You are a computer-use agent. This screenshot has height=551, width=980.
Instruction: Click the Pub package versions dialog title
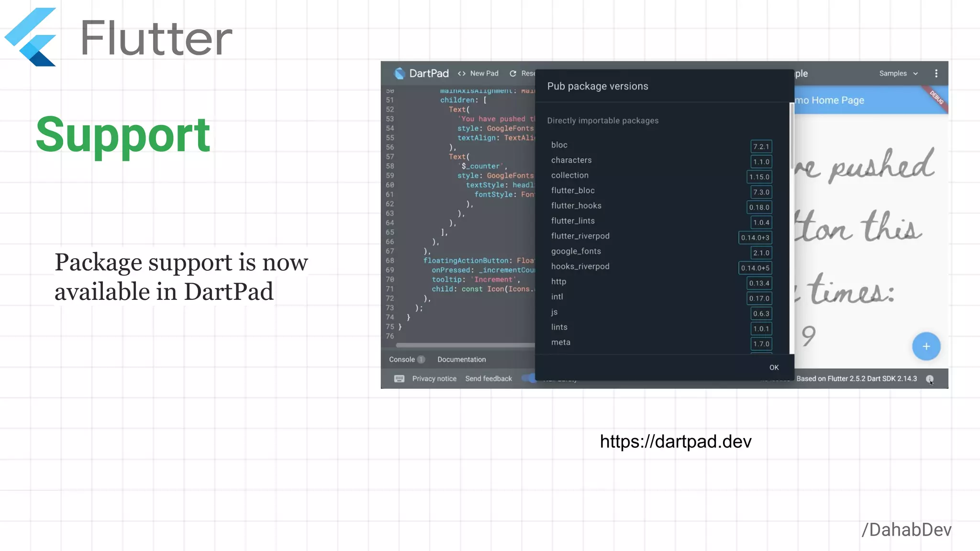tap(598, 86)
